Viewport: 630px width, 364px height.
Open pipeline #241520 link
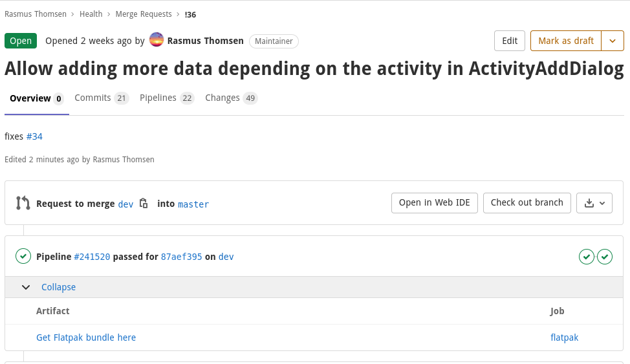(x=92, y=257)
